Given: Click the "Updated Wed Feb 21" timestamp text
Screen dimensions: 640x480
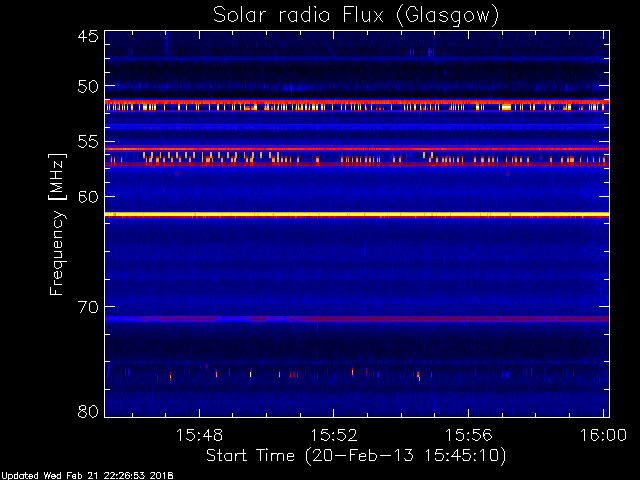Looking at the screenshot, I should point(87,476).
